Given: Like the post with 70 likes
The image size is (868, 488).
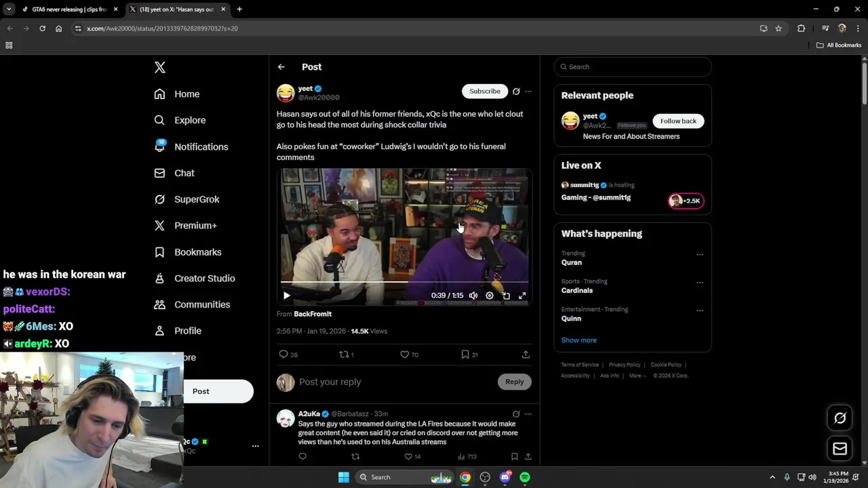Looking at the screenshot, I should pos(409,354).
